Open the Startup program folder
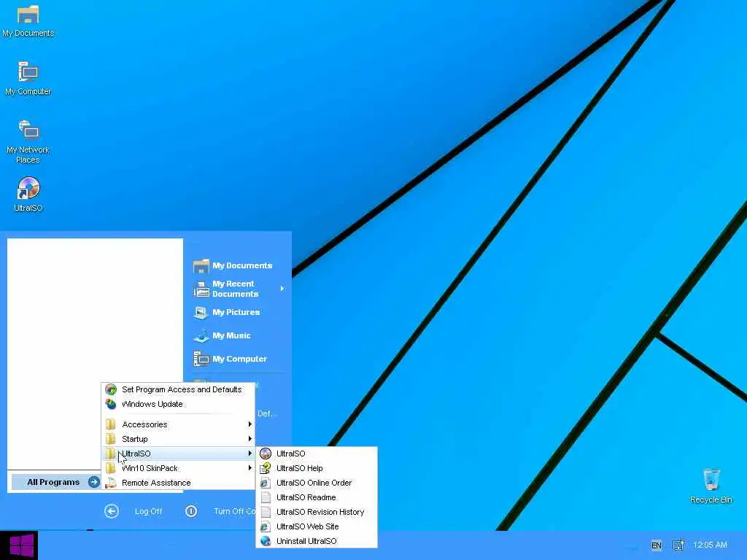The height and width of the screenshot is (560, 747). 179,439
